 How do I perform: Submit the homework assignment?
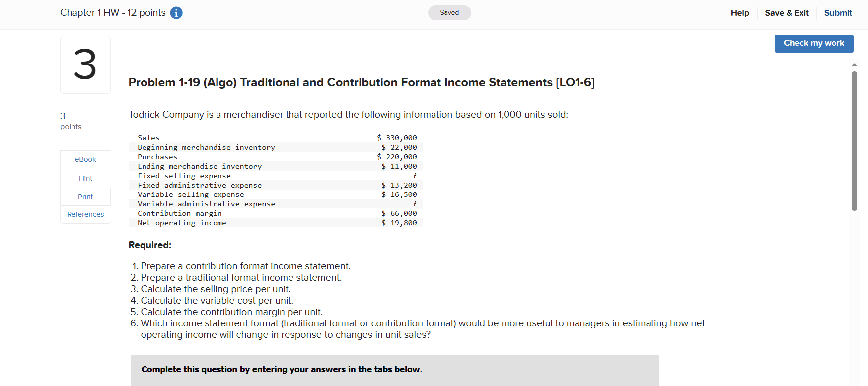pos(838,13)
